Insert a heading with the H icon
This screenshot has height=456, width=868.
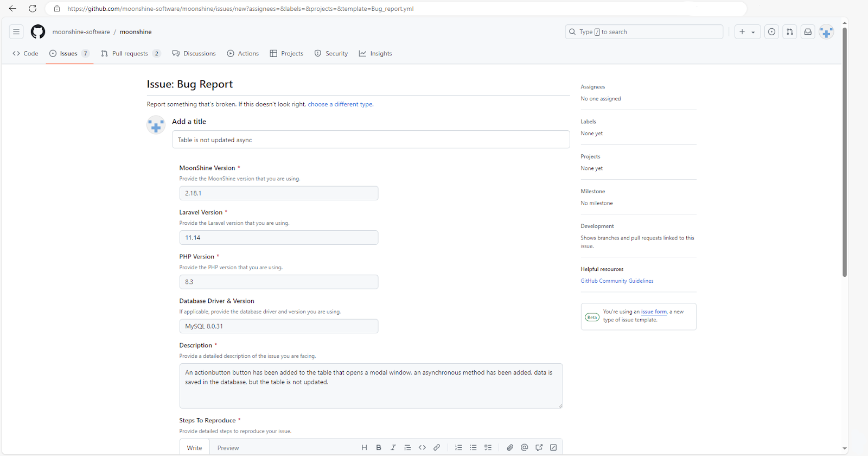click(x=364, y=447)
